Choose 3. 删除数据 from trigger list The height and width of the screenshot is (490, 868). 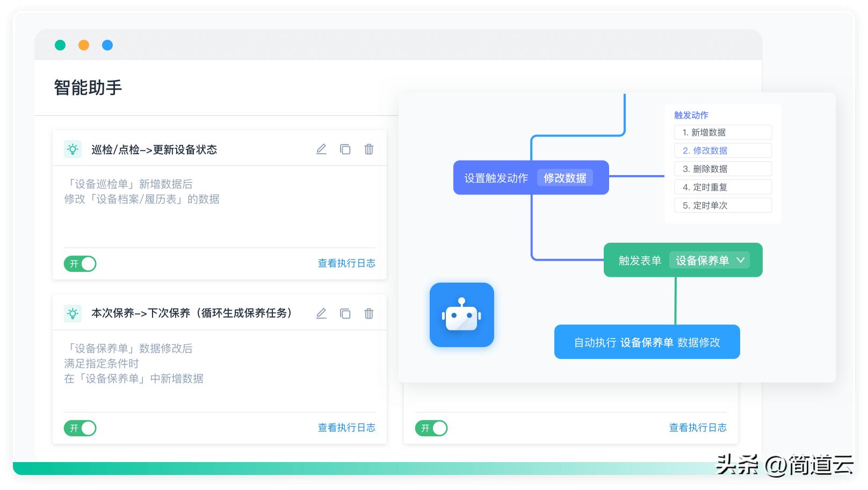point(722,169)
